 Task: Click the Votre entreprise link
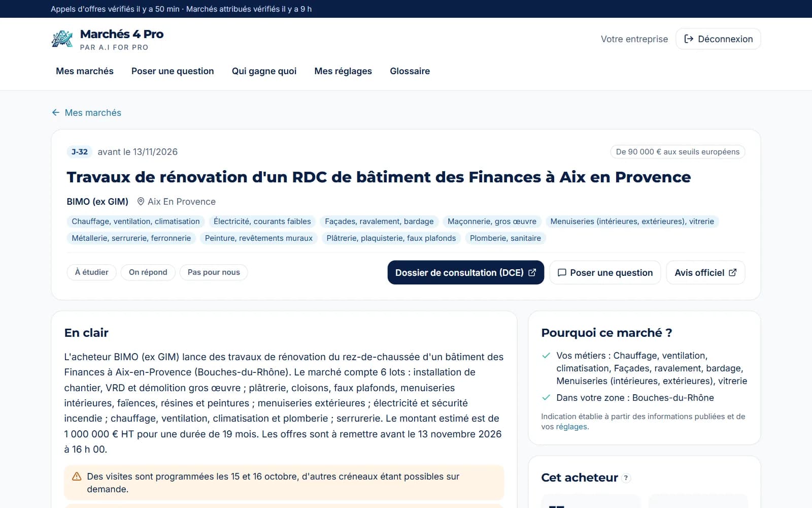pos(634,39)
